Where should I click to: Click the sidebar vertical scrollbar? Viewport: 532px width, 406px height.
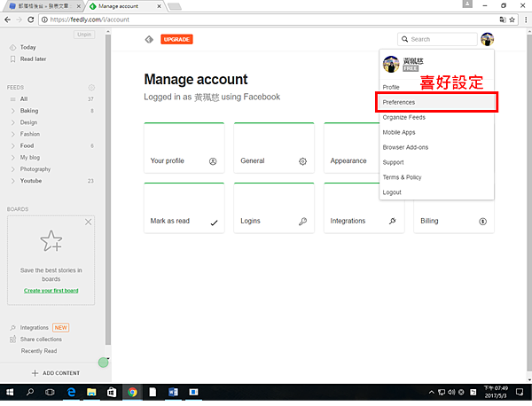[107, 190]
